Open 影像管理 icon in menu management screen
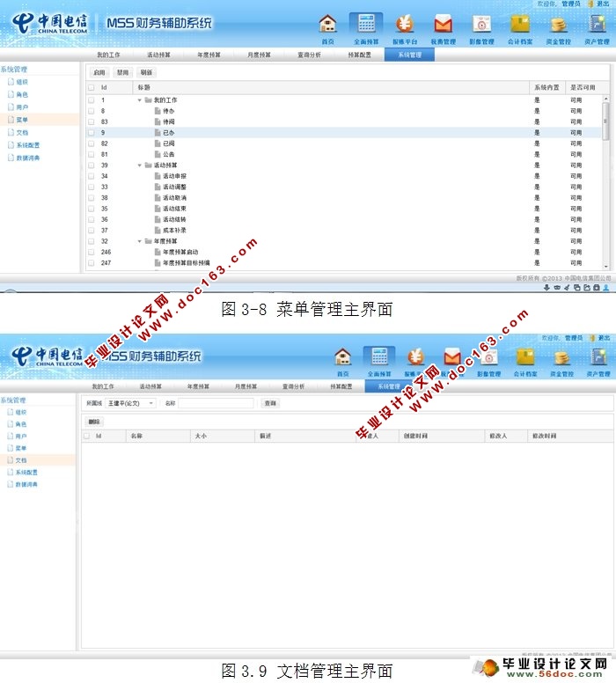616x683 pixels. (x=482, y=24)
